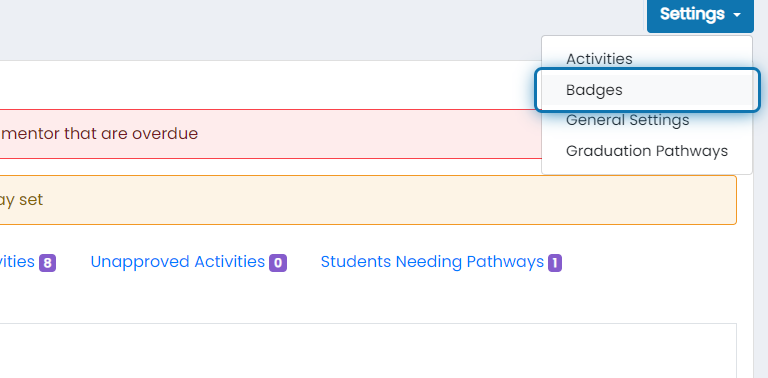This screenshot has width=768, height=378.
Task: Open the Students Needing Pathways link
Action: coord(432,262)
